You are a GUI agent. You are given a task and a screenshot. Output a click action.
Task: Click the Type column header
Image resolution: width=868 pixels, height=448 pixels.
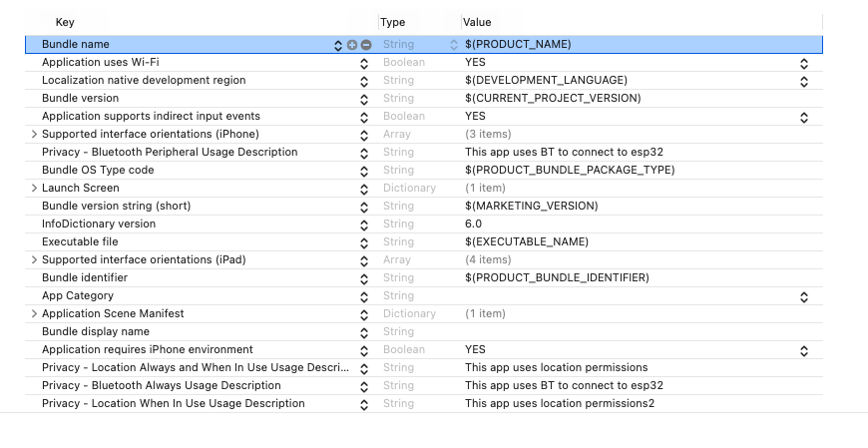point(392,22)
